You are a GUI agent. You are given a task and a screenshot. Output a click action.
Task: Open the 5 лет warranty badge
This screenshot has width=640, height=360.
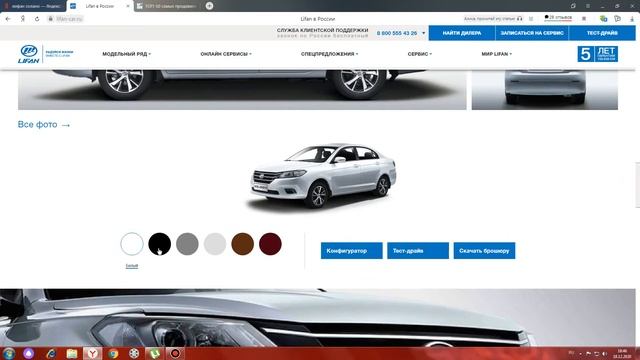pyautogui.click(x=598, y=54)
